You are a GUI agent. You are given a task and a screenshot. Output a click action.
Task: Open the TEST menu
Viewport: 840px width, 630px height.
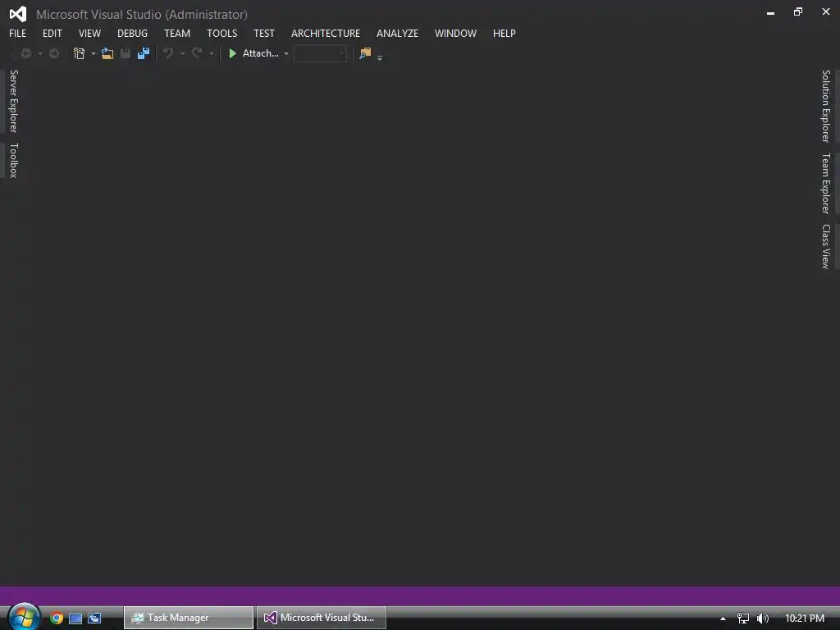coord(263,33)
